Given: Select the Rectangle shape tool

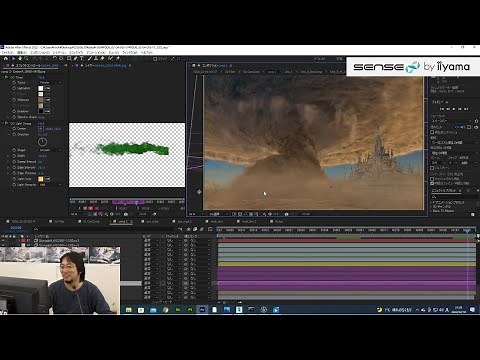Looking at the screenshot, I should [x=69, y=58].
